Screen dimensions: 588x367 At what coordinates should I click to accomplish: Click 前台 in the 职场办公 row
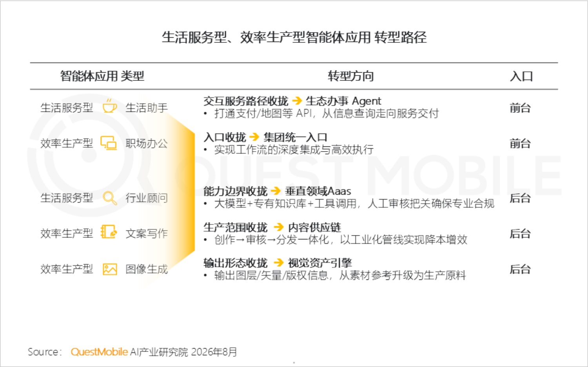(520, 144)
